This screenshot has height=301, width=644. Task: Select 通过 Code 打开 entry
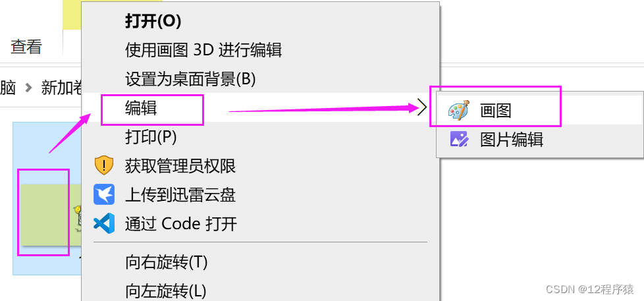pos(180,224)
